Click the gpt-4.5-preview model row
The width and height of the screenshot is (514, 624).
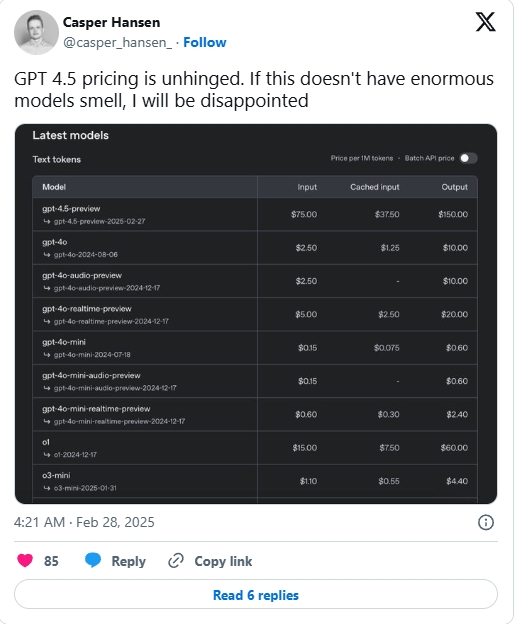pos(255,214)
